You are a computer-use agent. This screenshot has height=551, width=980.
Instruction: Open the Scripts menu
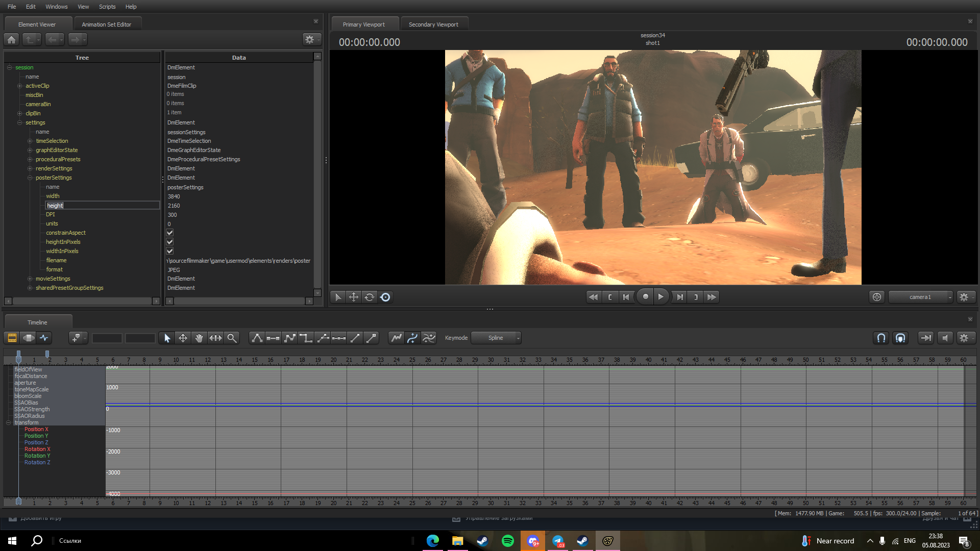point(107,7)
